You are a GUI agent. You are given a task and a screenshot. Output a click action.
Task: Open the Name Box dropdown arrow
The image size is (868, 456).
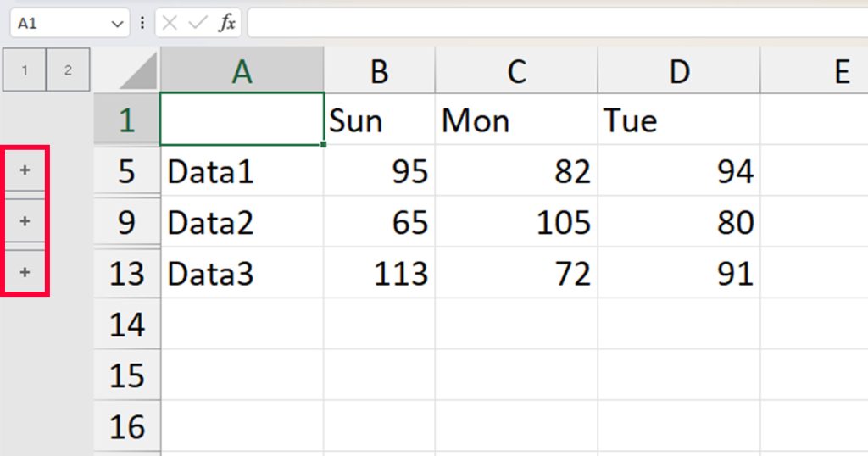(x=117, y=24)
